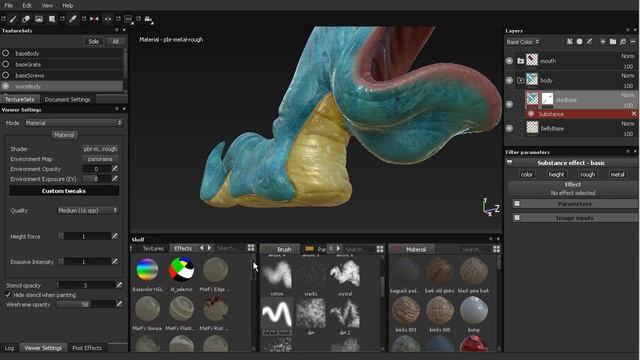The height and width of the screenshot is (360, 640).
Task: Select the Eraser tool in toolbar
Action: click(26, 19)
